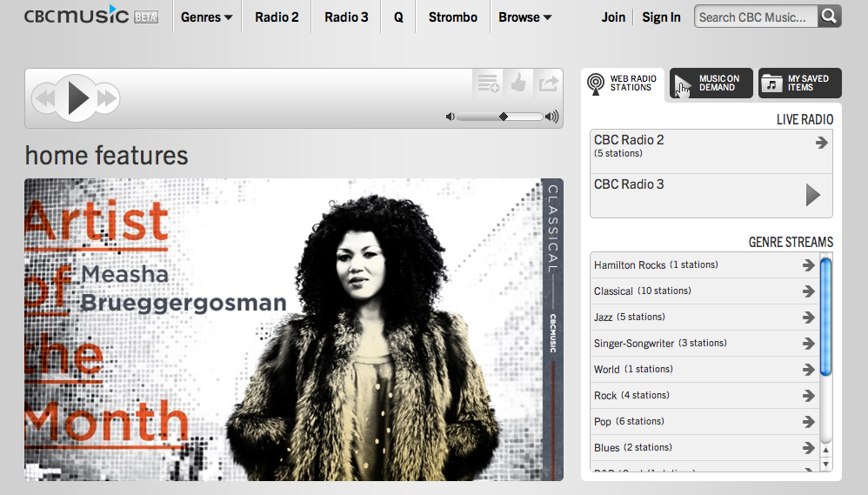Start playback with the play button

77,98
